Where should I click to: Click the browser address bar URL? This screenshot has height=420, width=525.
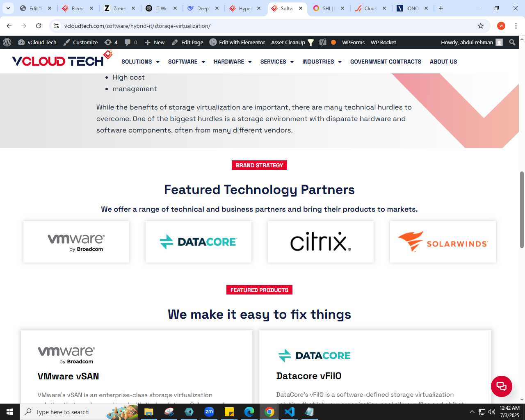[x=137, y=26]
